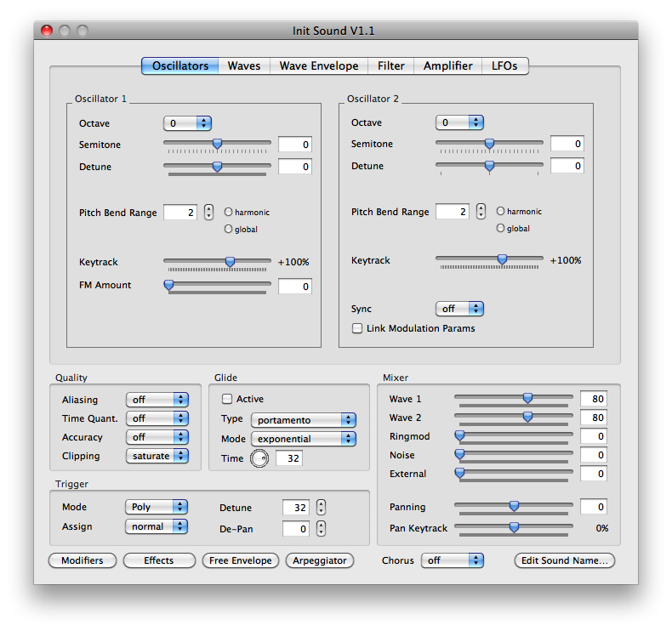The width and height of the screenshot is (672, 631).
Task: Open Trigger Assign normal dropdown
Action: click(157, 526)
